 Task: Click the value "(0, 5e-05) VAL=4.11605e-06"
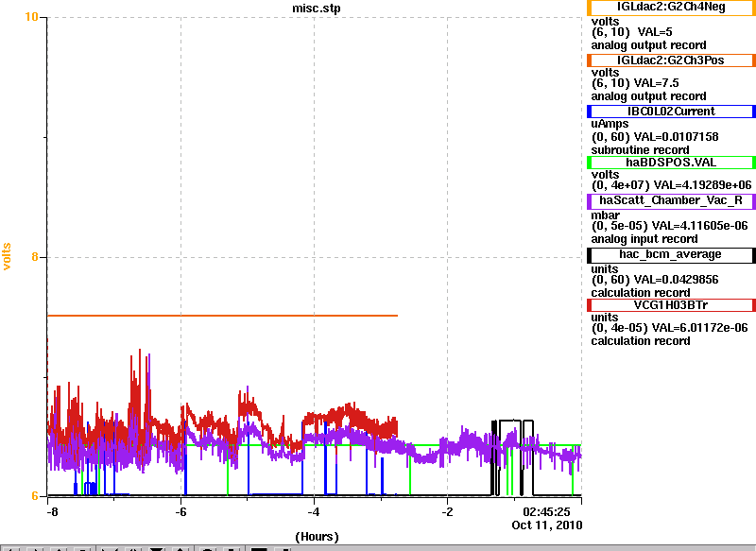(x=669, y=226)
